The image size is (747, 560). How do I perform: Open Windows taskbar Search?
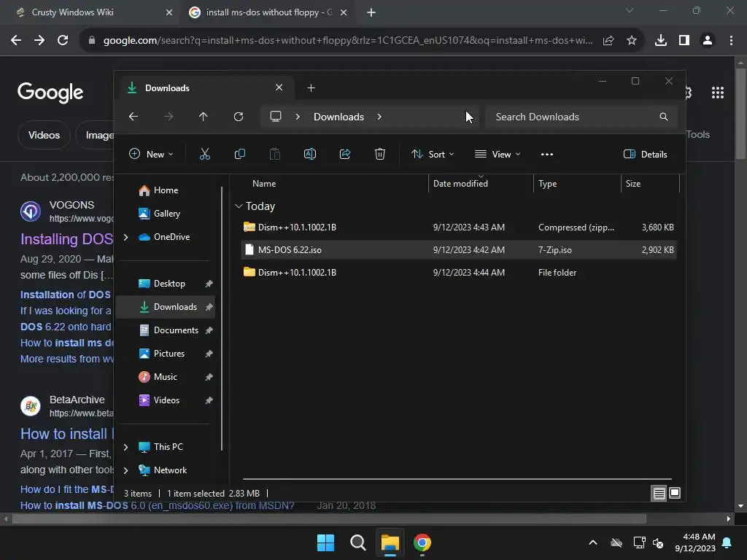(357, 542)
